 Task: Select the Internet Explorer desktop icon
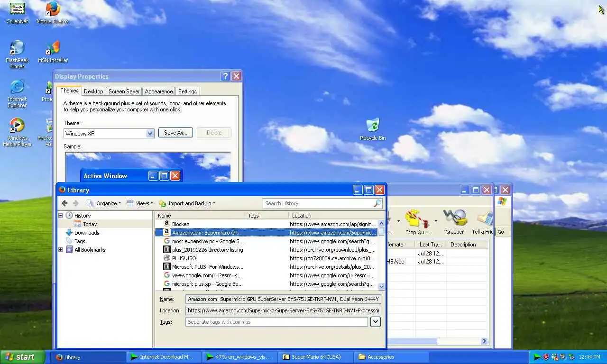[17, 93]
